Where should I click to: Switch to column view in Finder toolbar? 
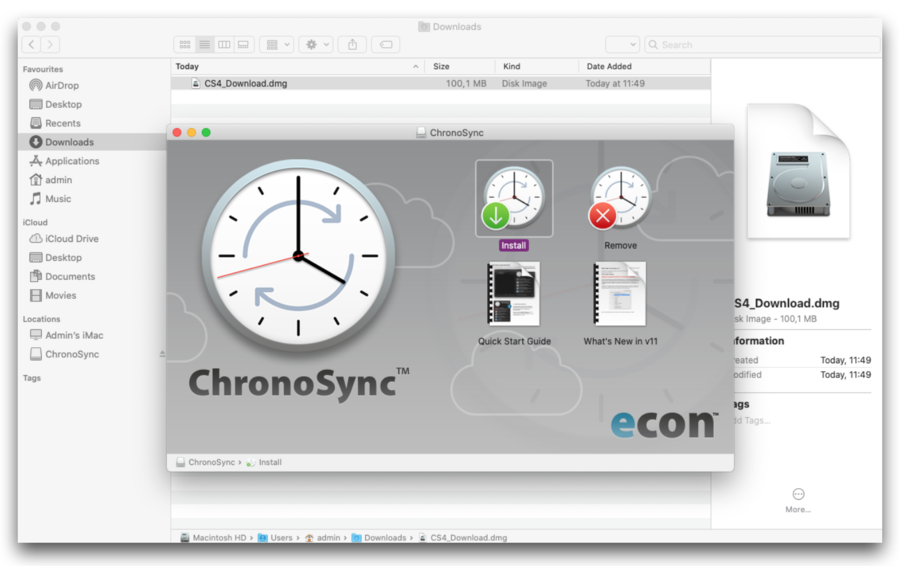click(224, 44)
